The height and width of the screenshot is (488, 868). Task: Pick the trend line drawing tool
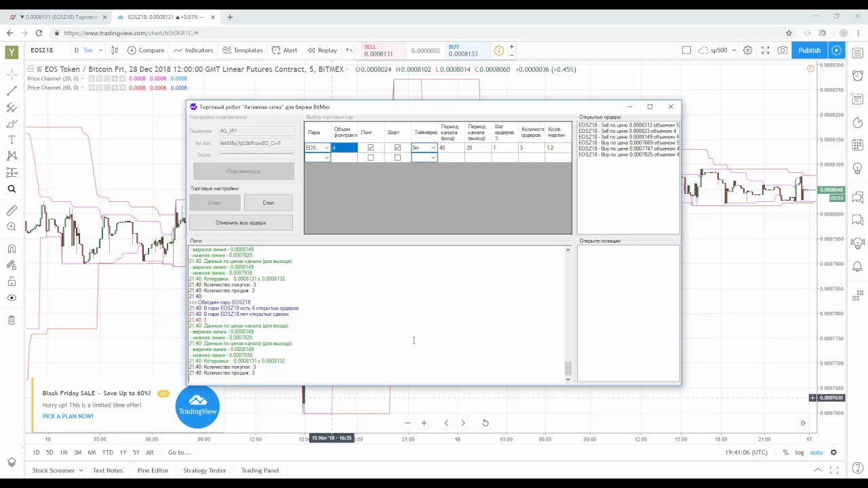tap(12, 90)
